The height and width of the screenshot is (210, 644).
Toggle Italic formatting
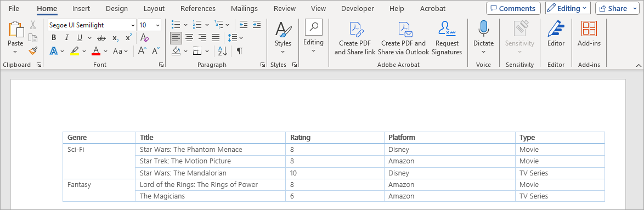tap(66, 38)
